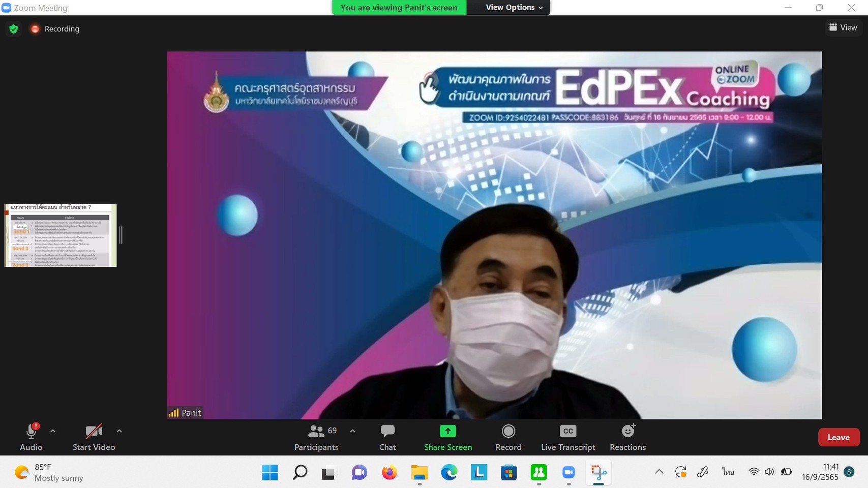Open Wi-Fi network settings tray icon
Screen dimensions: 868x488
pyautogui.click(x=754, y=472)
